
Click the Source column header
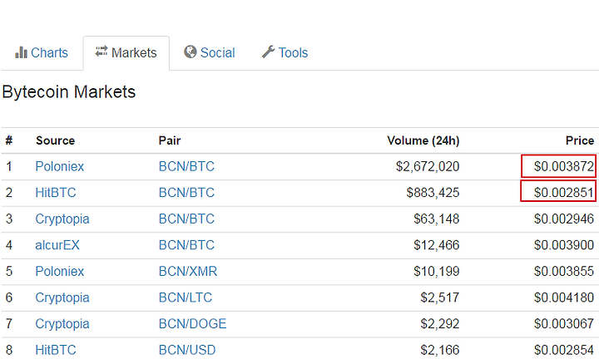56,140
